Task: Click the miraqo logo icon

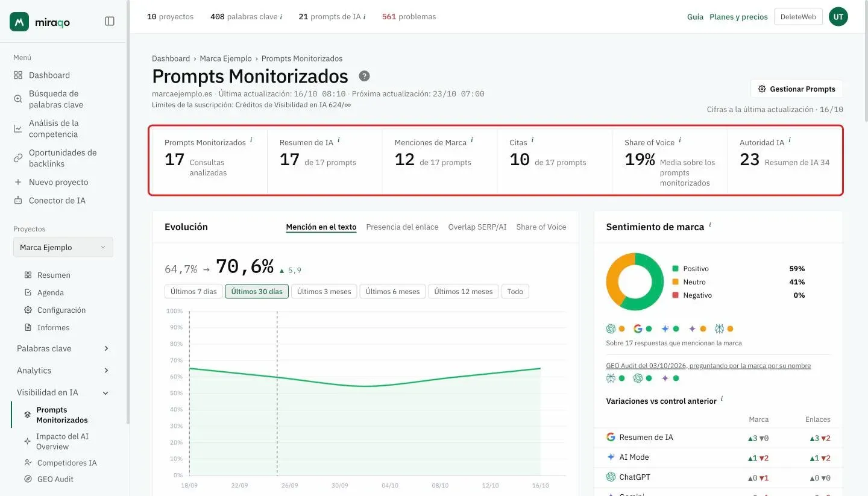Action: pos(19,22)
